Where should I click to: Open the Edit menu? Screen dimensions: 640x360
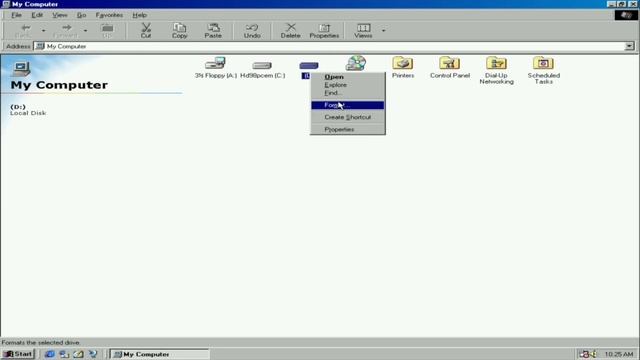pos(37,15)
